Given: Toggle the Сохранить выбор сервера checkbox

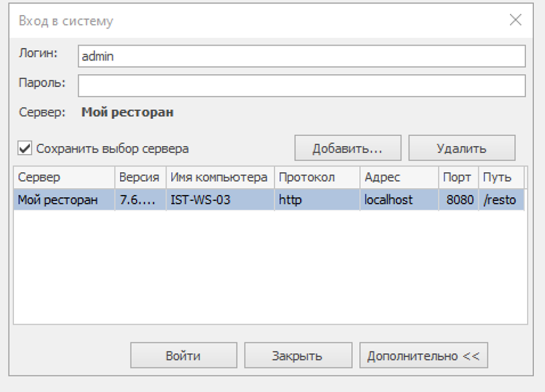Looking at the screenshot, I should click(24, 149).
